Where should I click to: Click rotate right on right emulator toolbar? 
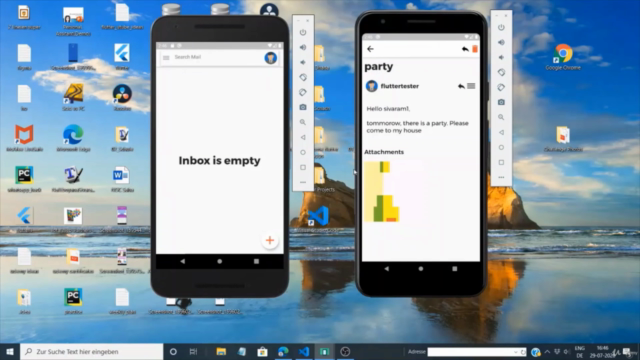(x=501, y=87)
